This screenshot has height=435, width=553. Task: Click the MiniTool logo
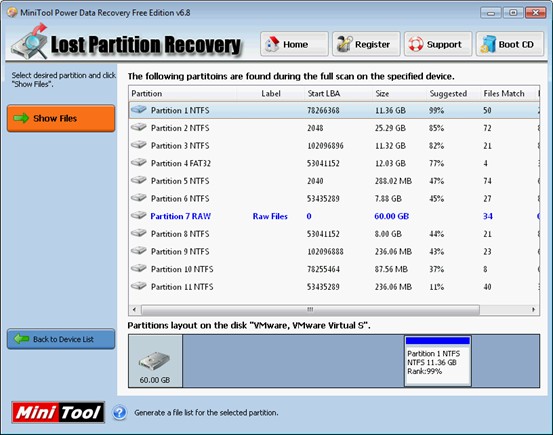[x=58, y=412]
